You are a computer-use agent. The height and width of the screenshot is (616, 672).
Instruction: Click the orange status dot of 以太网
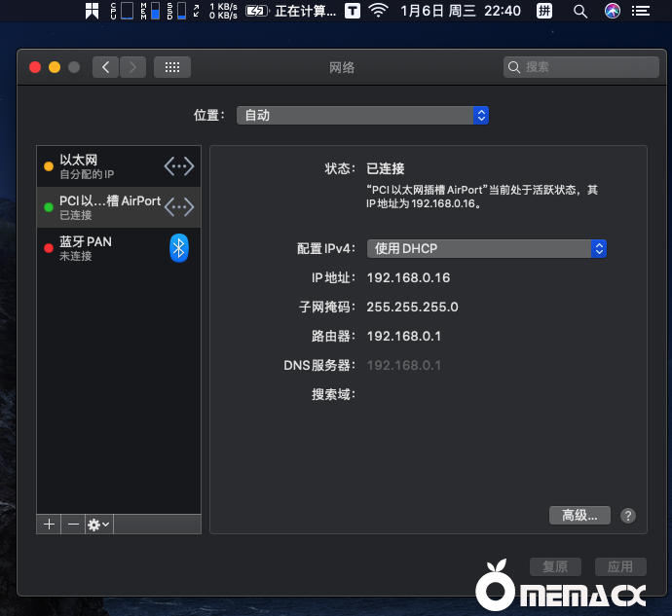tap(49, 166)
